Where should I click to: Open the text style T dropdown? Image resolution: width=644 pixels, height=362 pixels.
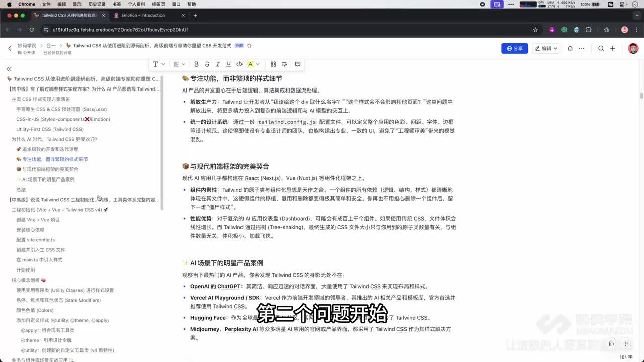[x=158, y=64]
